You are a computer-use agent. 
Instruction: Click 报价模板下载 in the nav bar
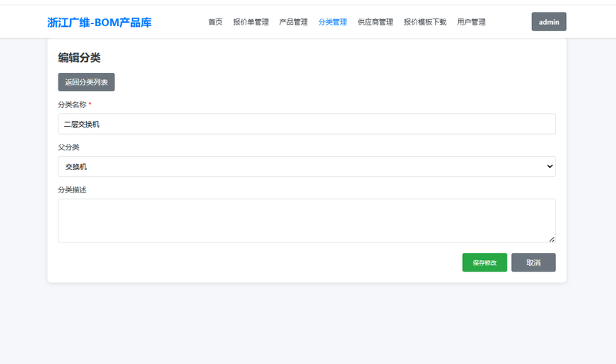tap(425, 22)
